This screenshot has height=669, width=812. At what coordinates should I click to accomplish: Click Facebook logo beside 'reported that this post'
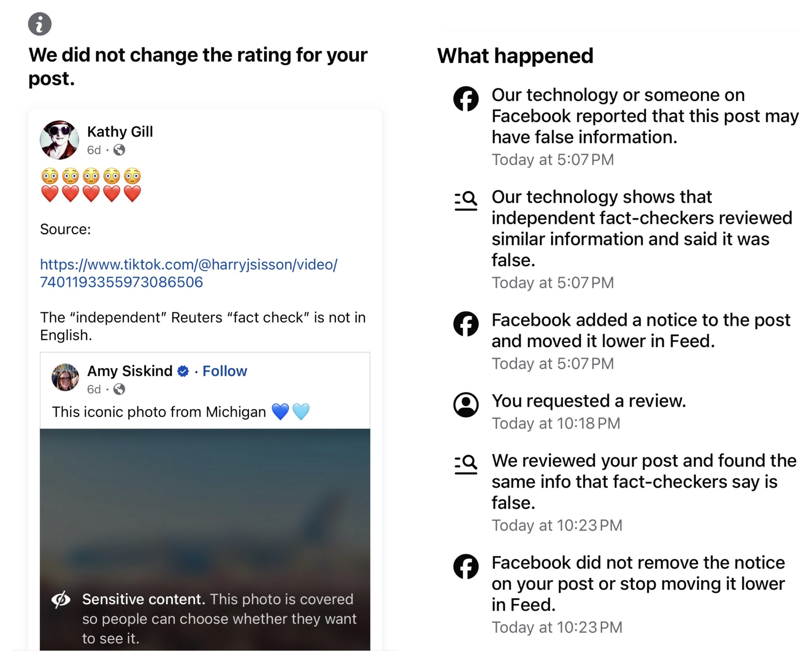point(466,99)
